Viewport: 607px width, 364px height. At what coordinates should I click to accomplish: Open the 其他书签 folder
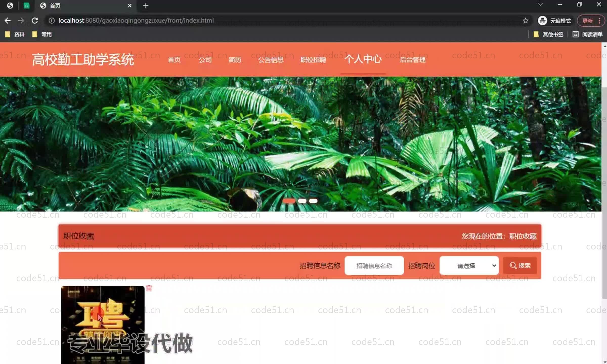[548, 34]
